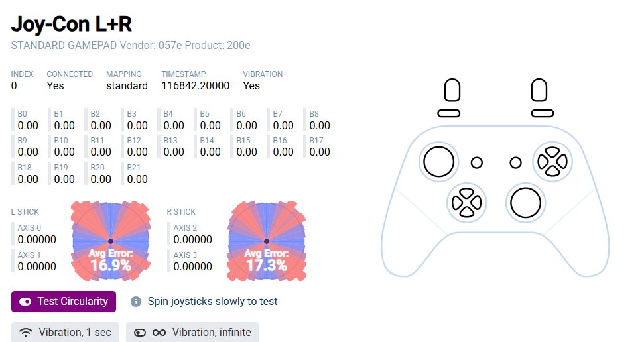
Task: Click the left bumper on the controller diagram
Action: coord(449,113)
